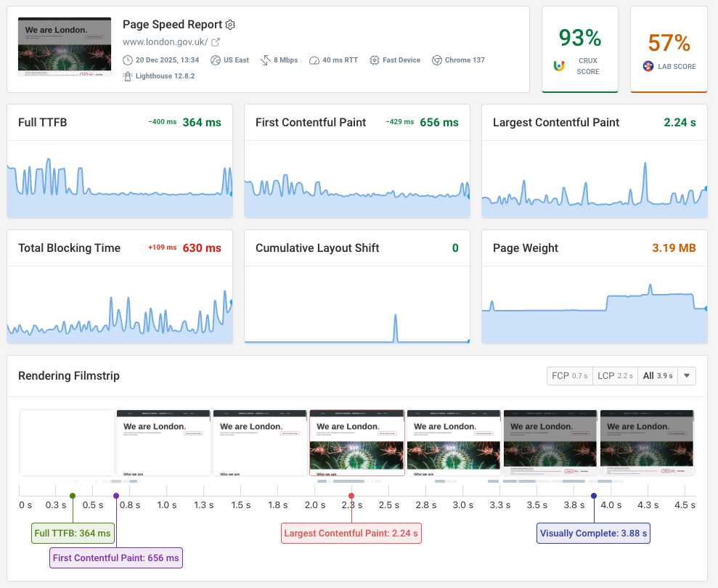Click the Fast Device gear icon
The image size is (718, 588).
(x=373, y=60)
